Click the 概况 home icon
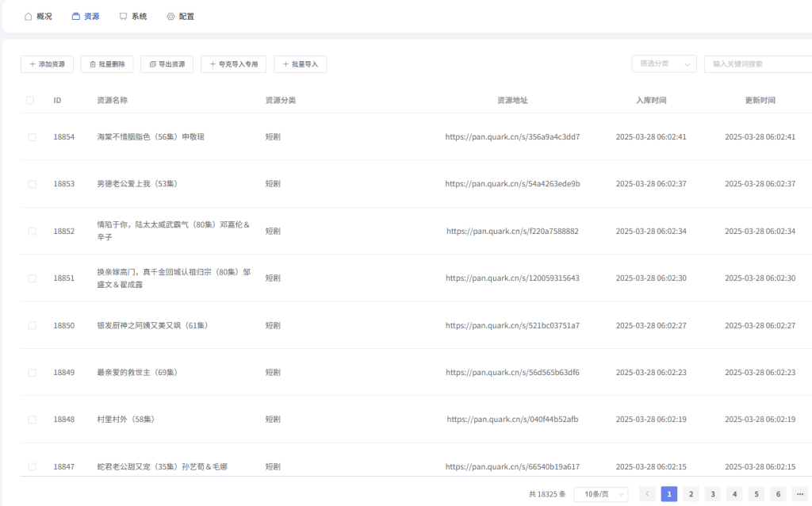 (x=29, y=17)
